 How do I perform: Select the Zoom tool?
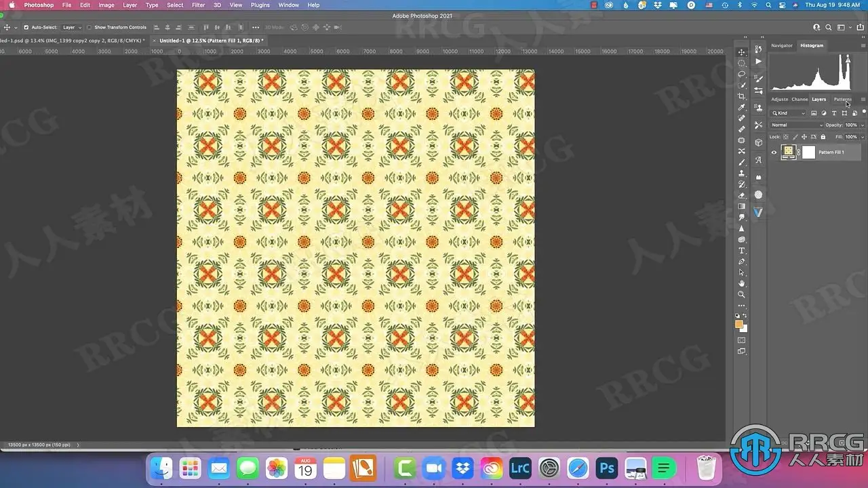pos(741,294)
